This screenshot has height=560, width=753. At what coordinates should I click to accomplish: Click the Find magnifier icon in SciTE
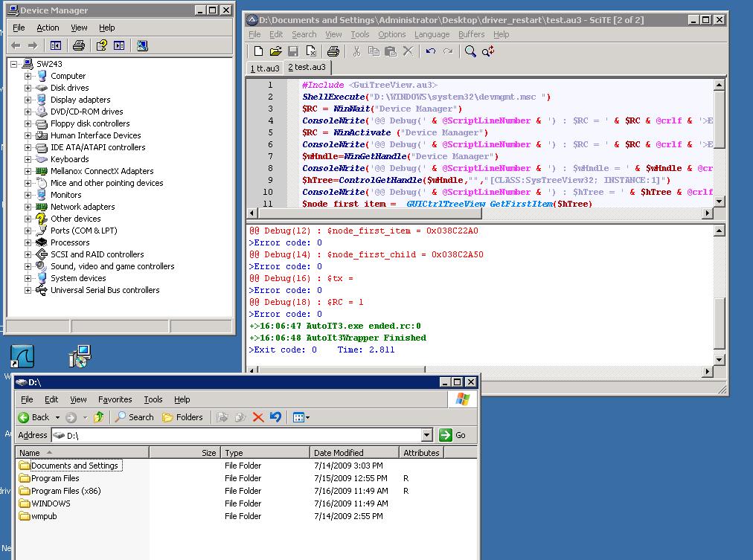pos(470,51)
